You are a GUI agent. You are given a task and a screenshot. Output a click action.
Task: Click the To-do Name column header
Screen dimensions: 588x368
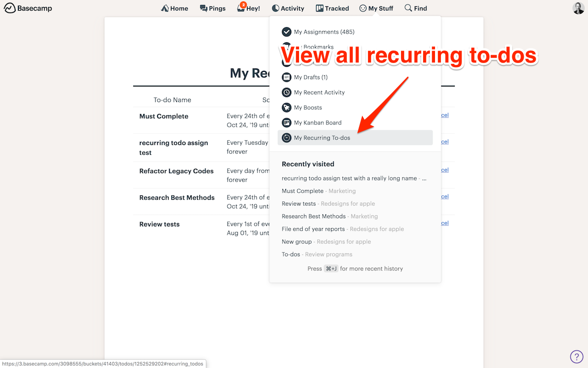coord(172,100)
